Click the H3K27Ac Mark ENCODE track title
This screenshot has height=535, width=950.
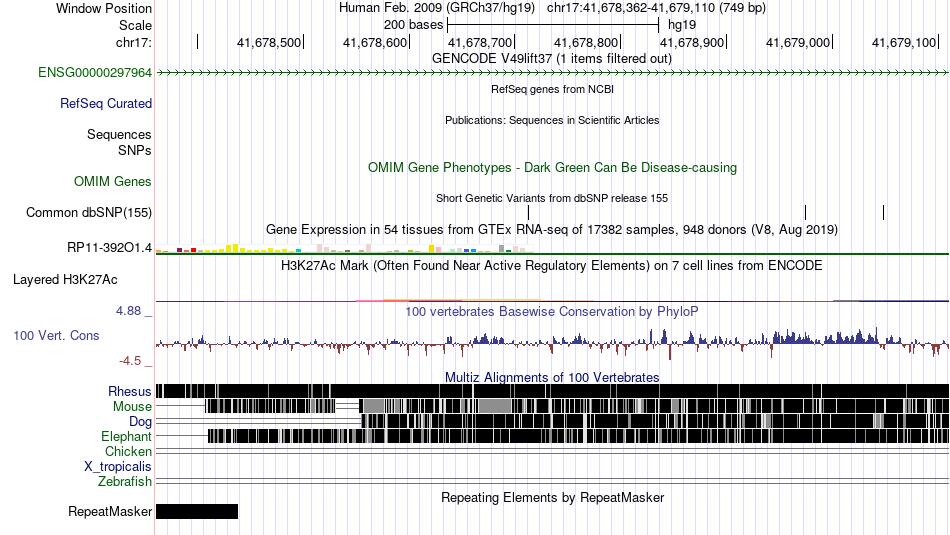tap(552, 265)
